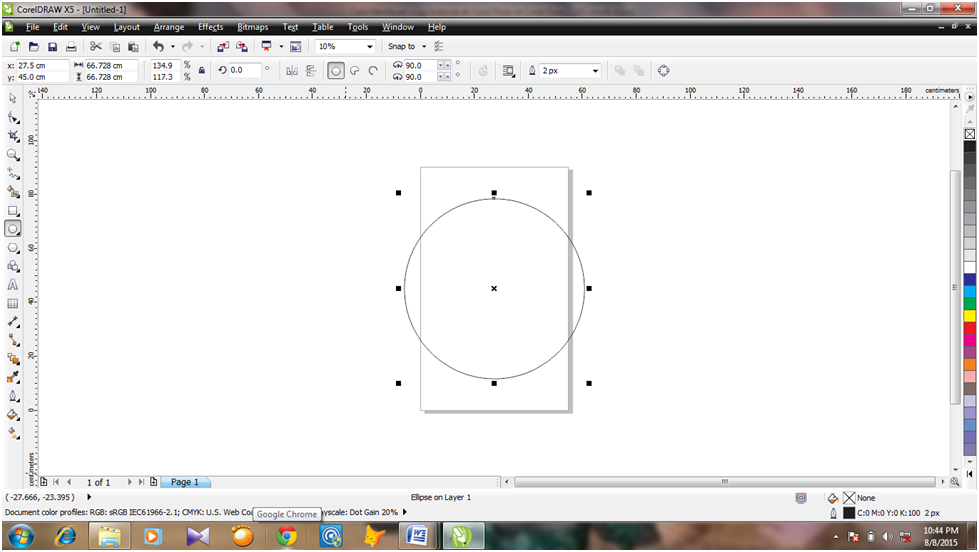Open the Bitmaps menu
Viewport: 979px width, 552px height.
click(x=252, y=27)
